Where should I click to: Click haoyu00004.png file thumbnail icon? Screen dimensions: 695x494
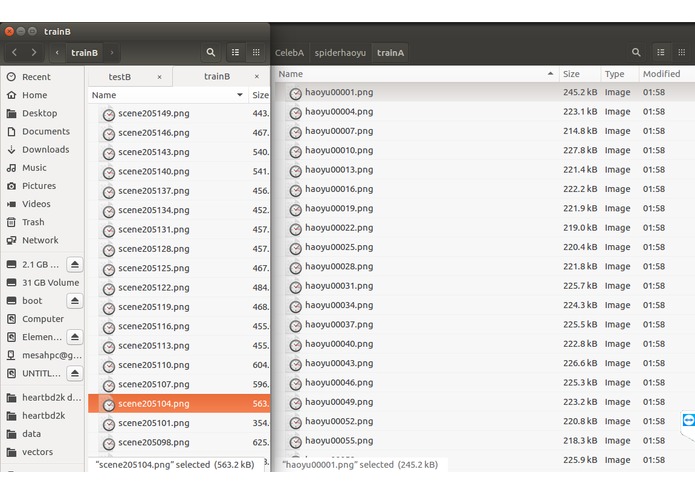[x=295, y=113]
